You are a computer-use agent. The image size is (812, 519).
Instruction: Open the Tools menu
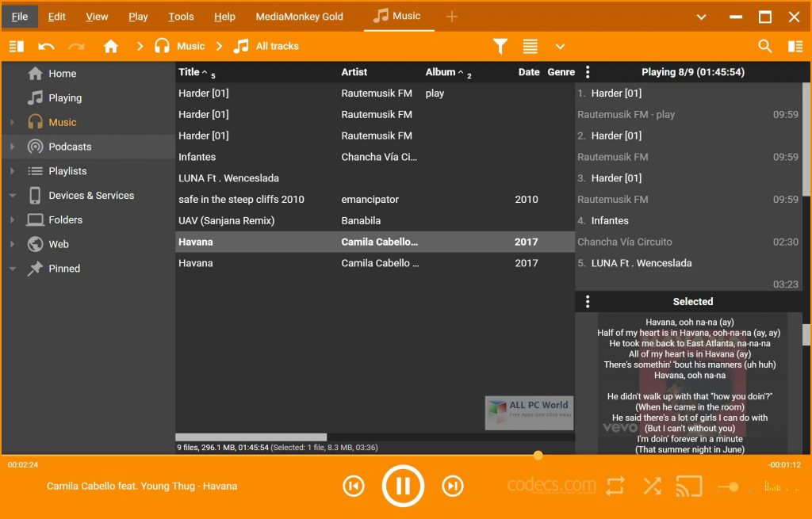[181, 17]
